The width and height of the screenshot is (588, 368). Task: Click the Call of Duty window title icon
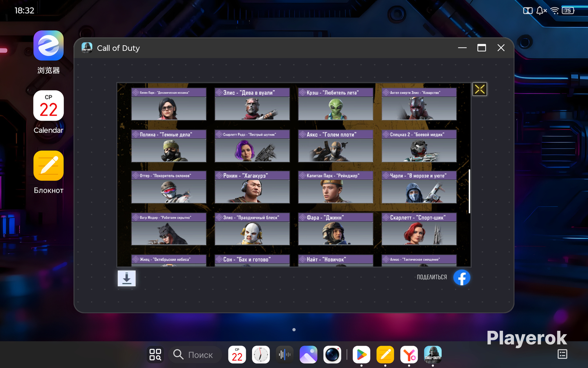[x=87, y=48]
